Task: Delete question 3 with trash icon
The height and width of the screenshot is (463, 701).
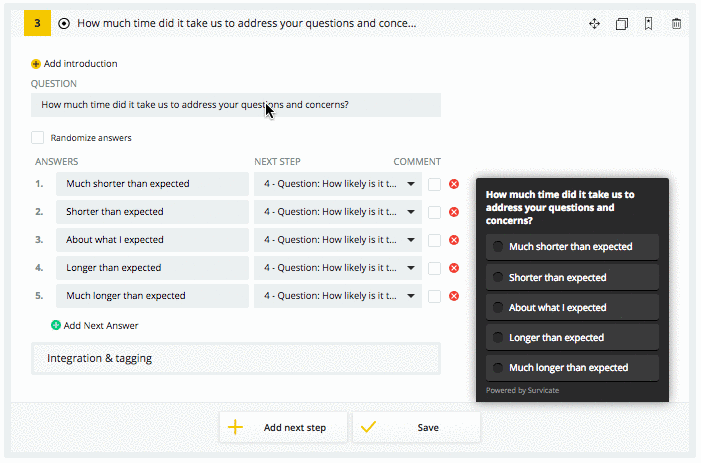Action: [676, 24]
